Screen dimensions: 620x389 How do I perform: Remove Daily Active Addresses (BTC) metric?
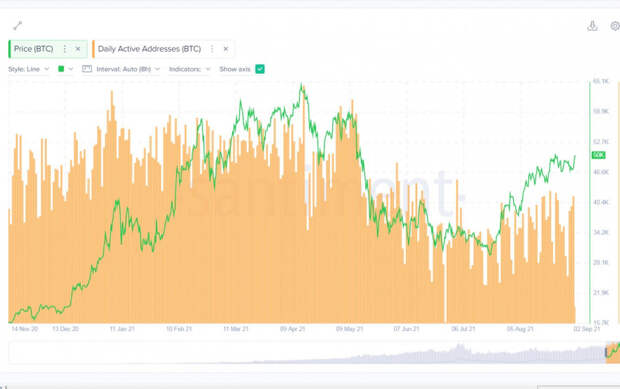[x=226, y=49]
